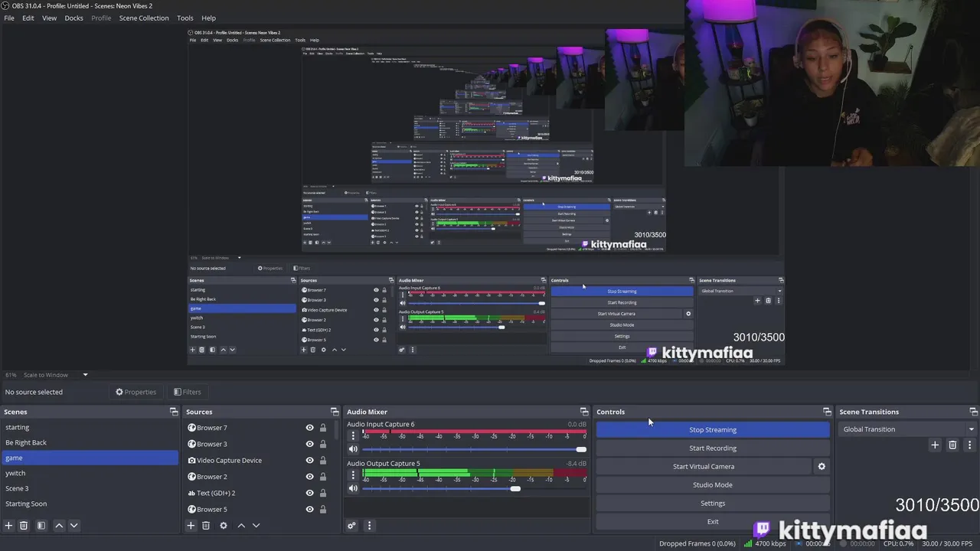Open the File menu
980x551 pixels.
[x=9, y=18]
